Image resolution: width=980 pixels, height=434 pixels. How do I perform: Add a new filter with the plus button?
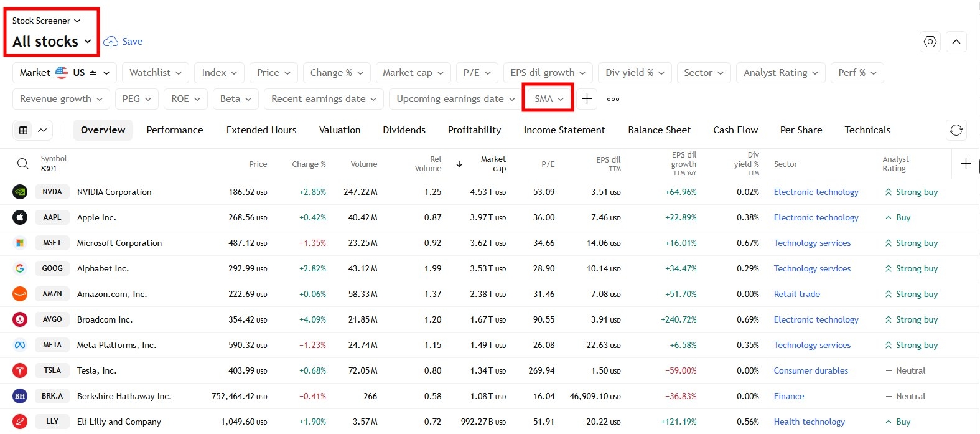pyautogui.click(x=587, y=99)
